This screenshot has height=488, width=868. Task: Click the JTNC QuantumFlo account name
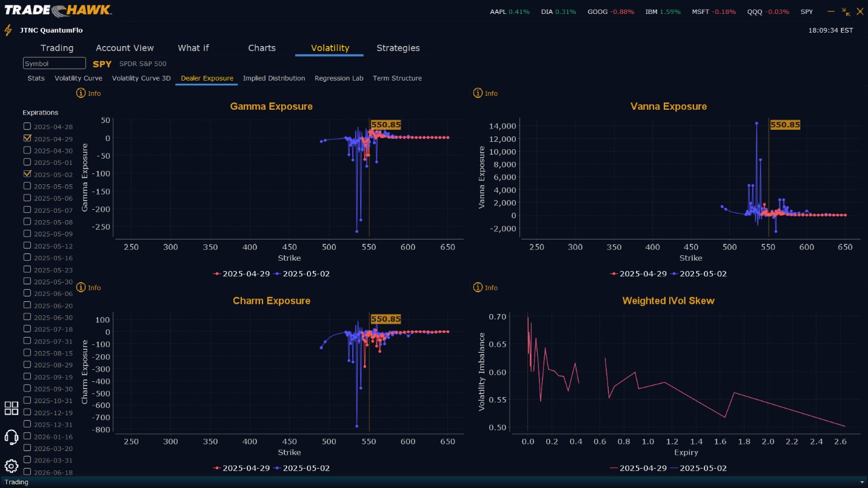point(52,30)
